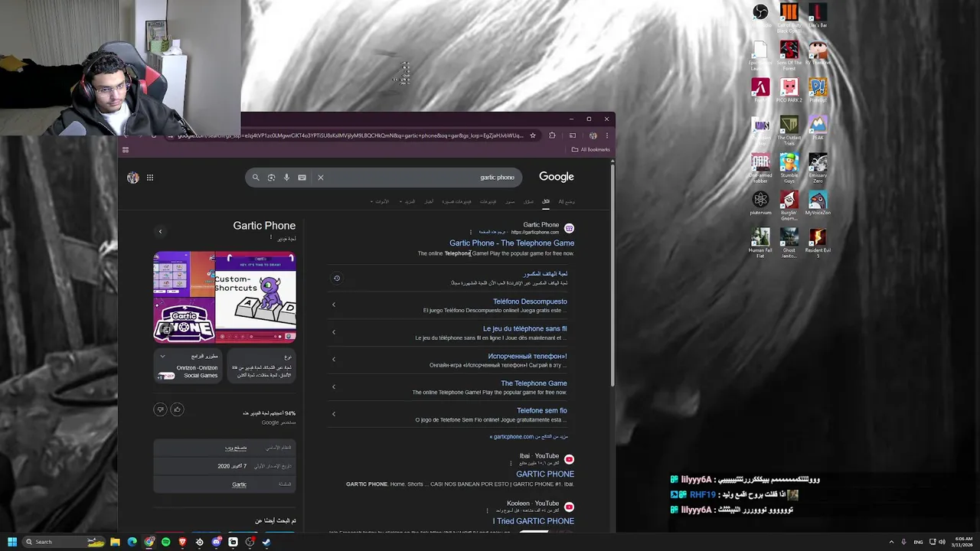Viewport: 980px width, 551px height.
Task: Expand Teléfono Descompuesto row chevron
Action: [x=334, y=305]
